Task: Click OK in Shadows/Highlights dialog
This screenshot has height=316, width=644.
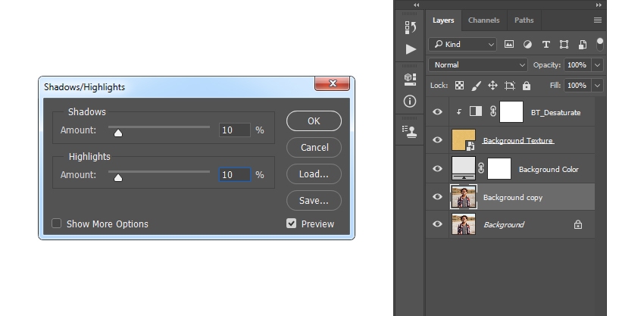Action: tap(314, 120)
